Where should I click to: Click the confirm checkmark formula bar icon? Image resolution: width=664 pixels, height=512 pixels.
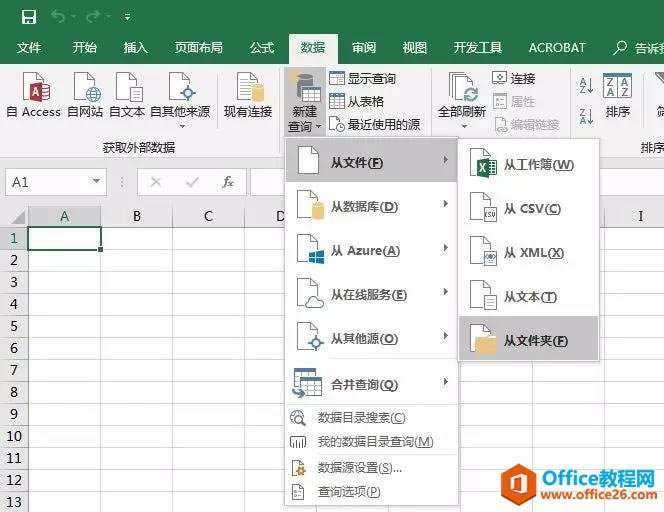point(192,182)
